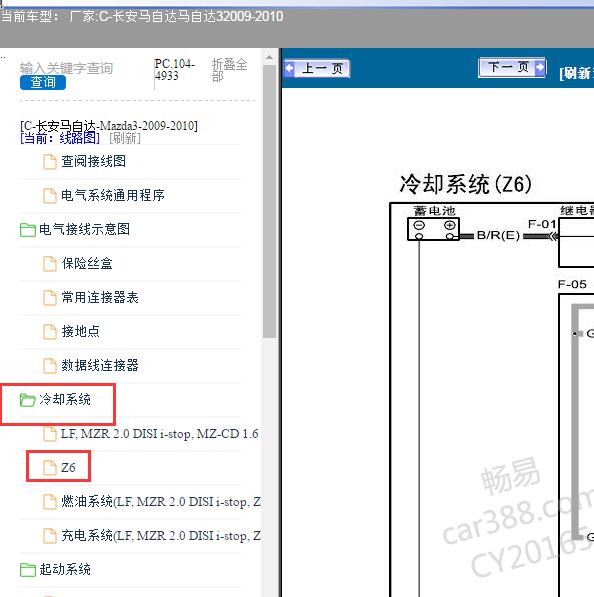Open the 数据线连接器 page
The width and height of the screenshot is (594, 597).
(x=100, y=366)
